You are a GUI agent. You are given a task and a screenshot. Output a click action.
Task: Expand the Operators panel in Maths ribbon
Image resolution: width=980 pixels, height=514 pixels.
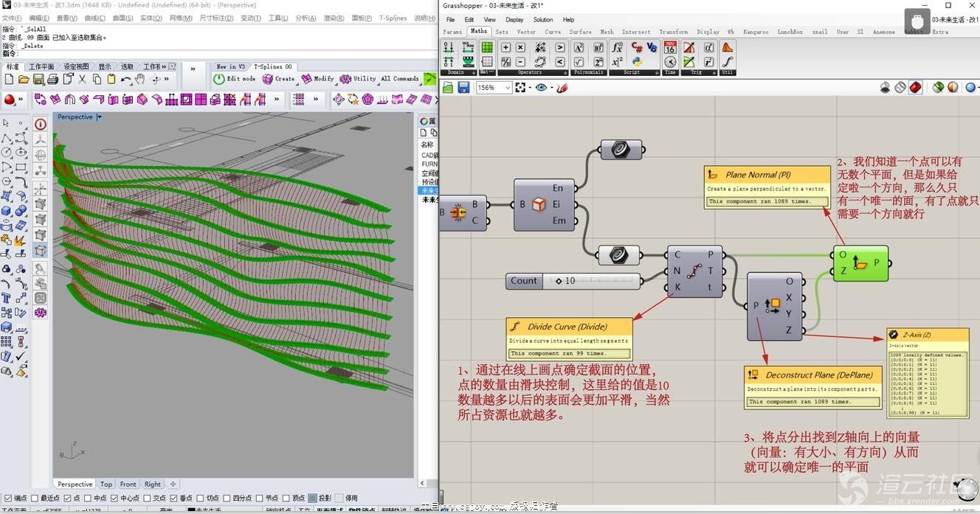pyautogui.click(x=565, y=72)
